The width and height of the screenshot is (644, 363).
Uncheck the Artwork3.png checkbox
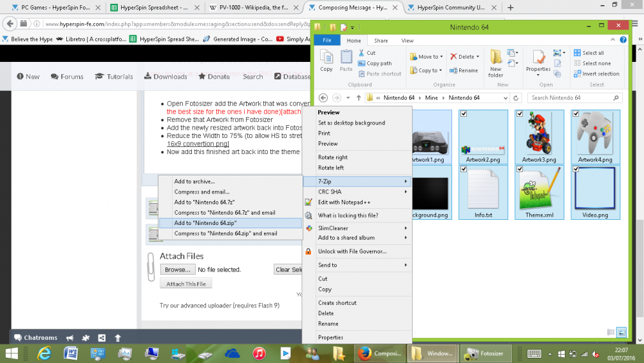click(520, 113)
